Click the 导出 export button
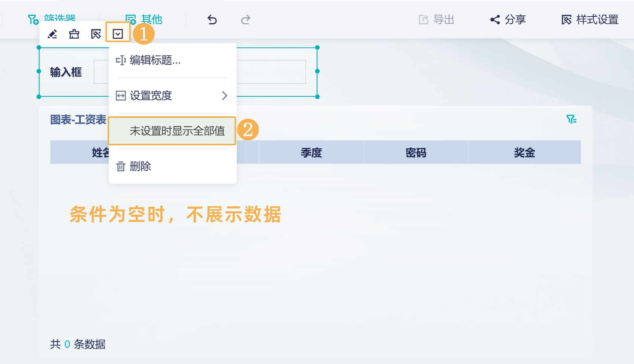The height and width of the screenshot is (364, 634). tap(436, 20)
